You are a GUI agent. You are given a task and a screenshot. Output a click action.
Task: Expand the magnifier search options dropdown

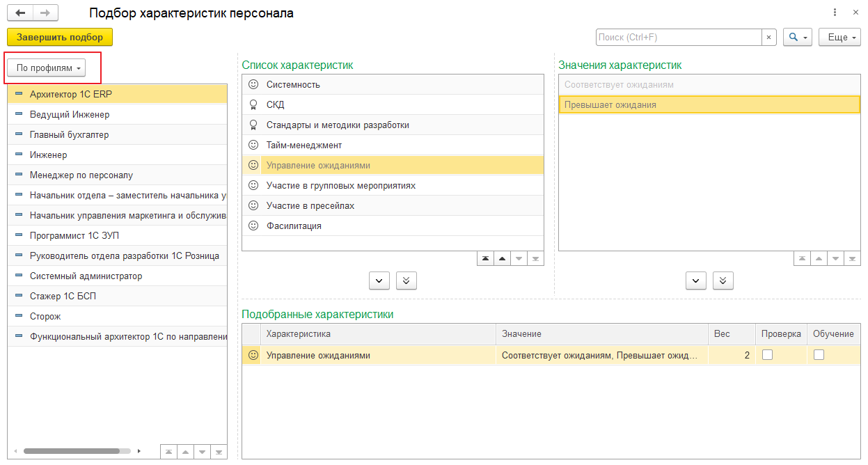coord(798,38)
